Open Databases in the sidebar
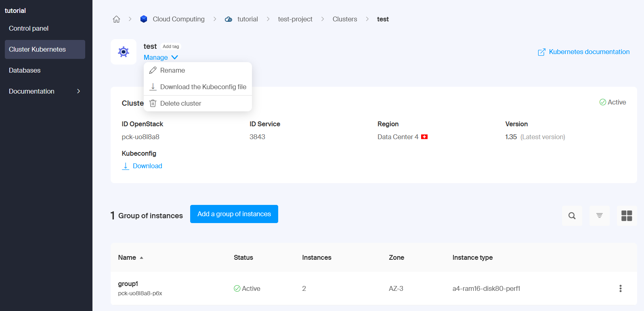Viewport: 644px width, 311px height. pyautogui.click(x=45, y=70)
